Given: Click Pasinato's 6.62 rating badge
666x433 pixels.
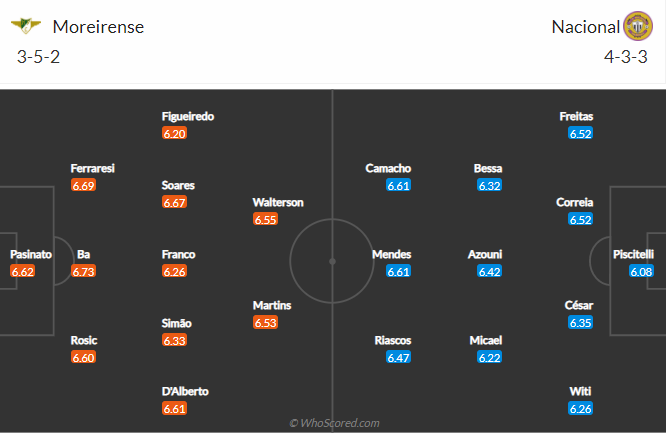Looking at the screenshot, I should (x=23, y=271).
